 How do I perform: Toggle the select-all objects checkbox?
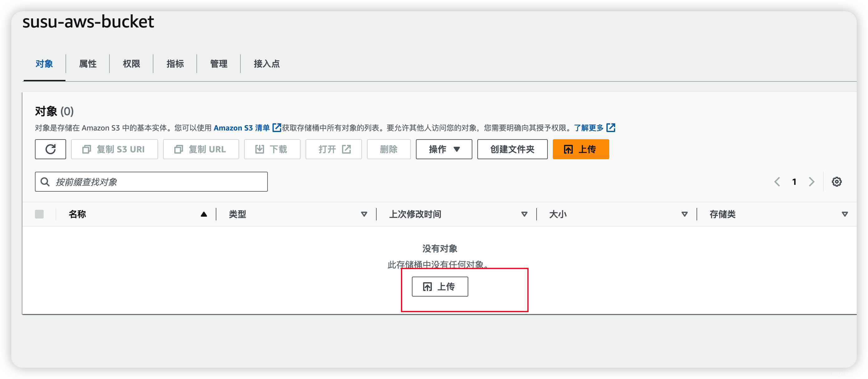point(39,214)
